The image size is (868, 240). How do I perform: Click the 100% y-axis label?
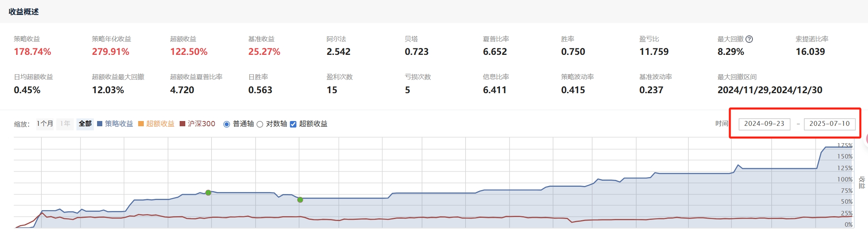pyautogui.click(x=845, y=179)
